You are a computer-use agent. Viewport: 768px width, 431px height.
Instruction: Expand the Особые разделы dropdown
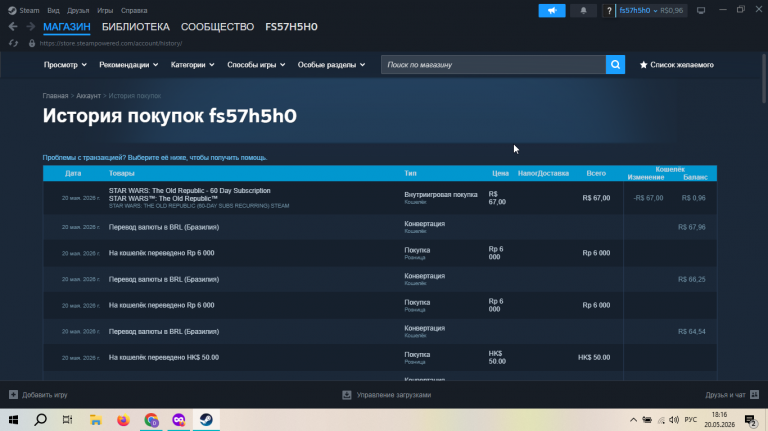331,65
